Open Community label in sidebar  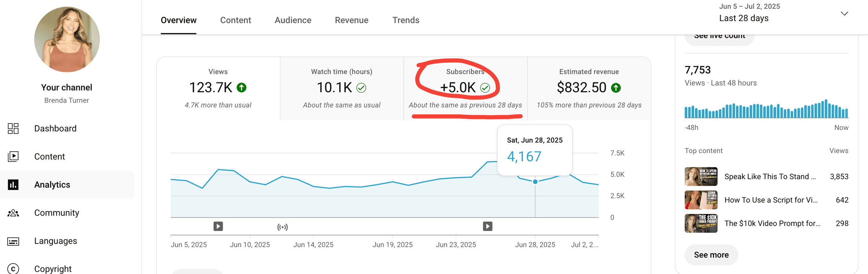coord(57,213)
